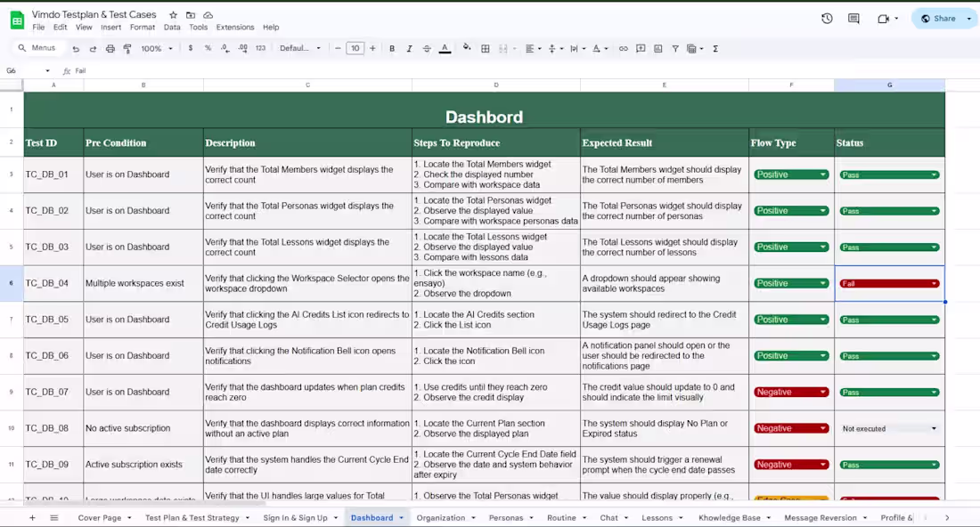Select the column G header
980x527 pixels.
[889, 85]
